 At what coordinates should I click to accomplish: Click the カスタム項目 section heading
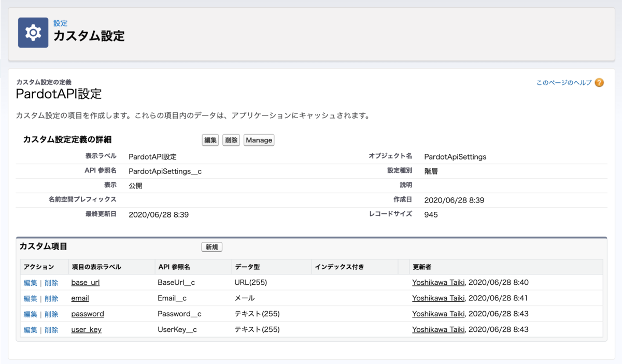pyautogui.click(x=43, y=246)
